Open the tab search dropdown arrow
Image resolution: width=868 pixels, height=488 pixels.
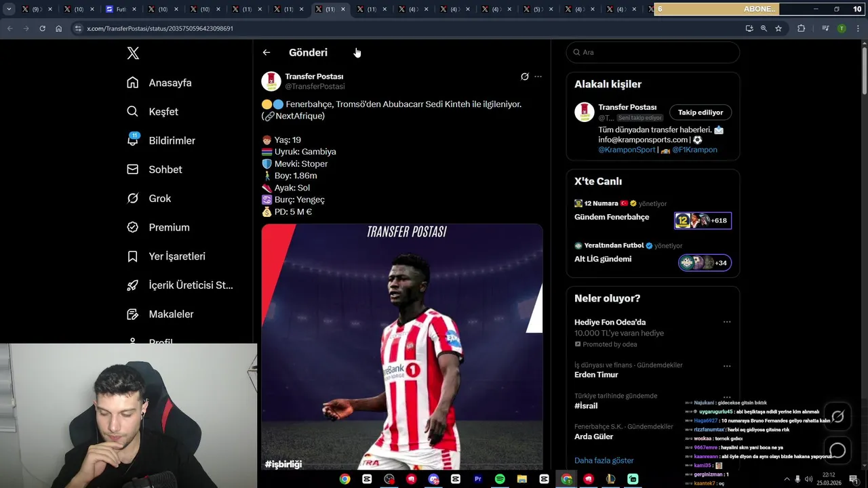tap(9, 9)
